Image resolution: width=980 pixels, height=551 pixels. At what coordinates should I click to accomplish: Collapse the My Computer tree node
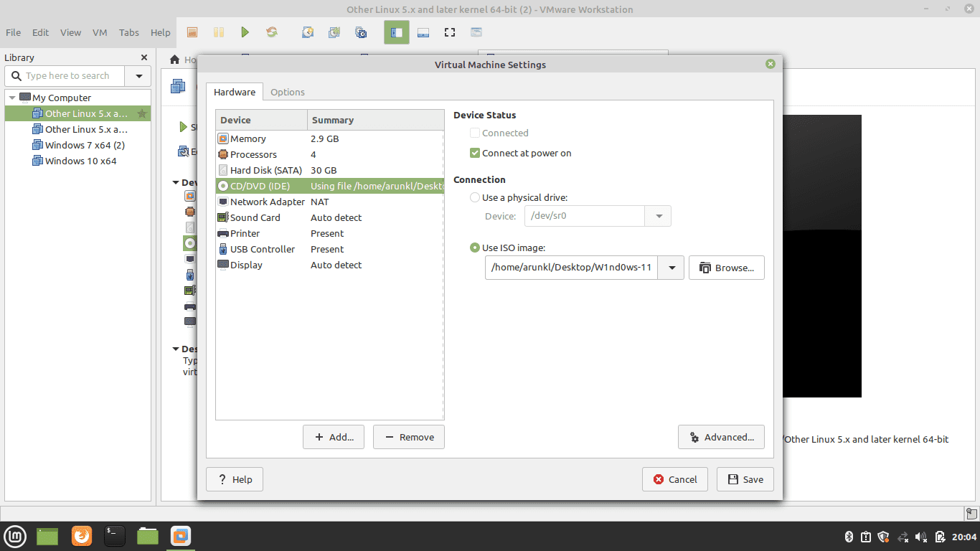tap(12, 98)
